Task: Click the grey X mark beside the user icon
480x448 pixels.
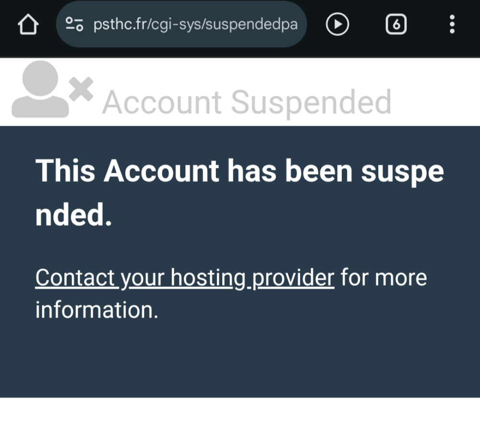Action: pyautogui.click(x=81, y=89)
